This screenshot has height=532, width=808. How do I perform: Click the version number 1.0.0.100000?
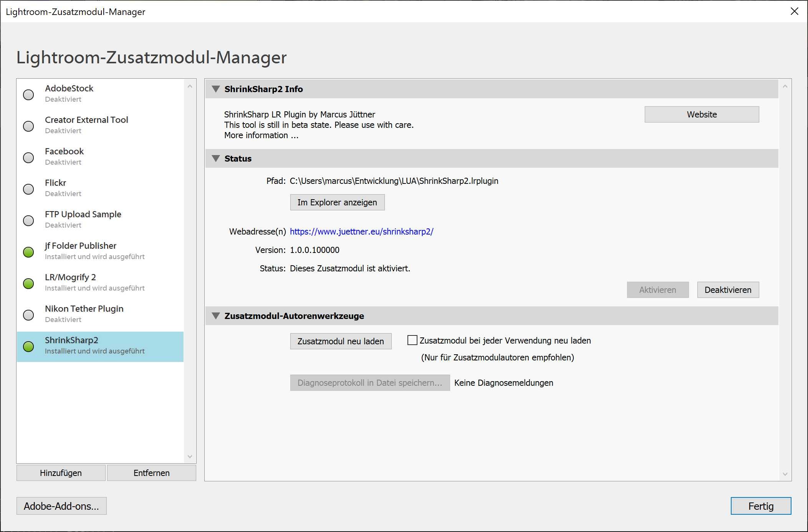315,250
